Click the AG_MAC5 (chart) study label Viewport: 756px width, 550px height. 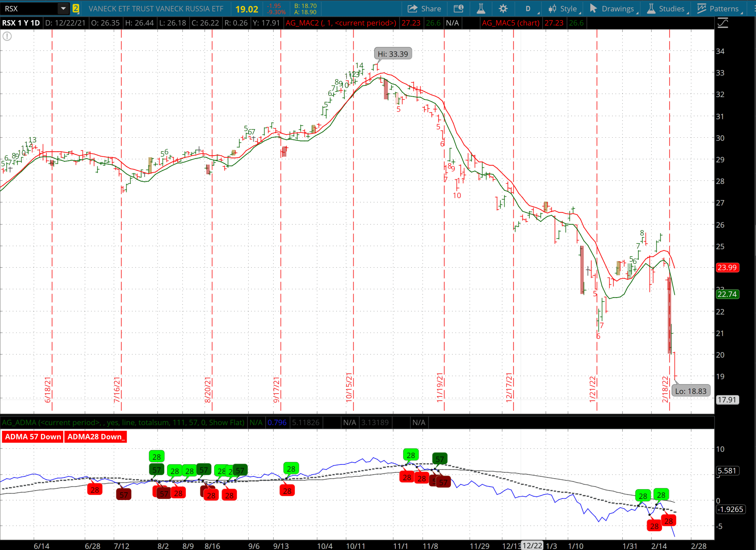511,23
